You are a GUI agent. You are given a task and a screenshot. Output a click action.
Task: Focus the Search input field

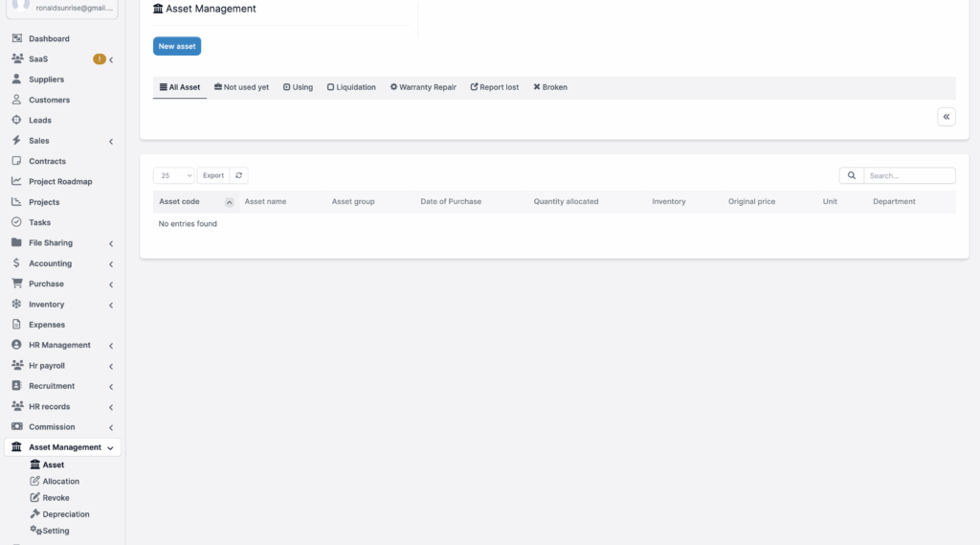[908, 175]
